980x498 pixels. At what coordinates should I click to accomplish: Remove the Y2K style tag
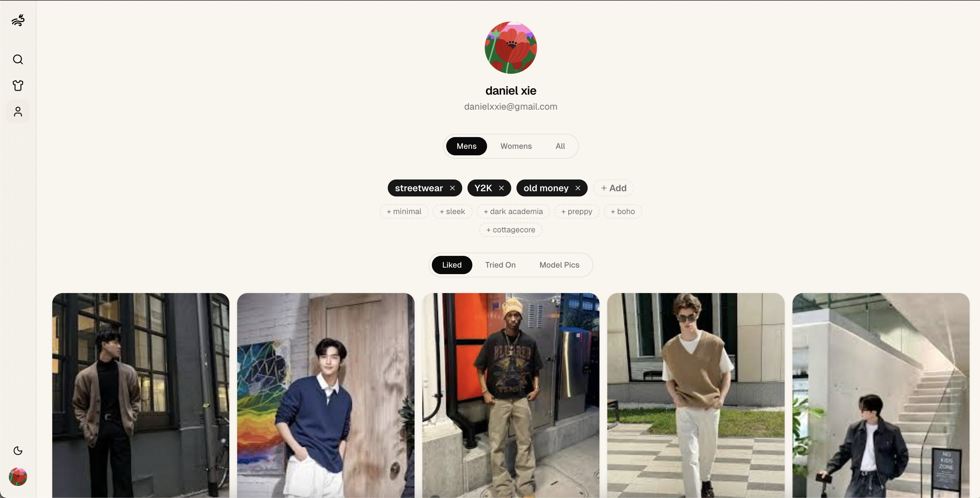coord(501,188)
